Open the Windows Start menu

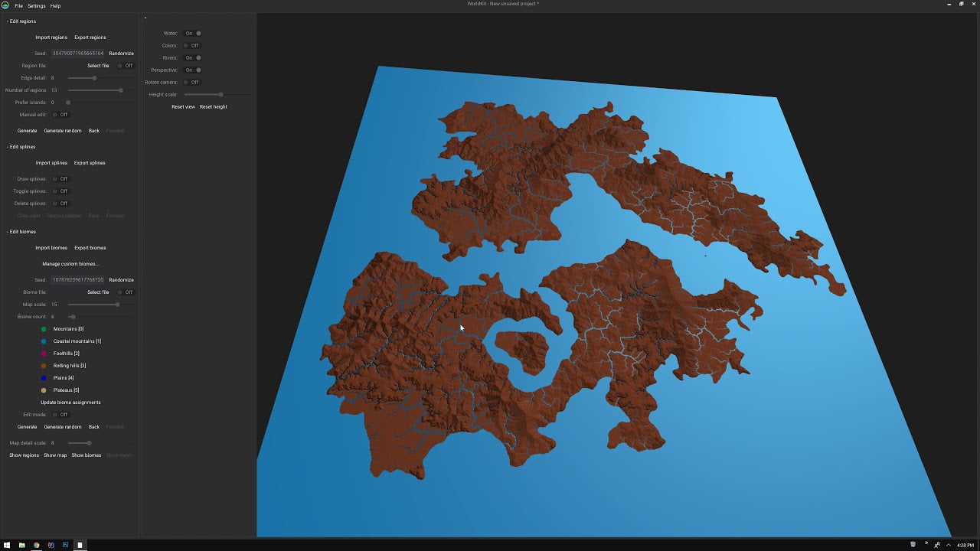click(x=7, y=545)
